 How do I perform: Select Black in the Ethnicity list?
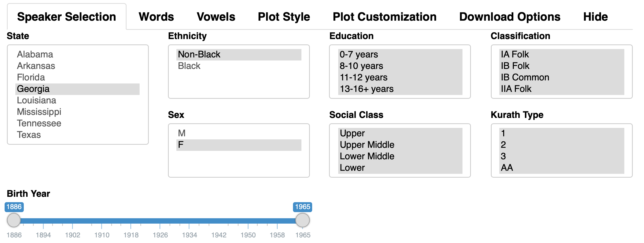point(239,66)
